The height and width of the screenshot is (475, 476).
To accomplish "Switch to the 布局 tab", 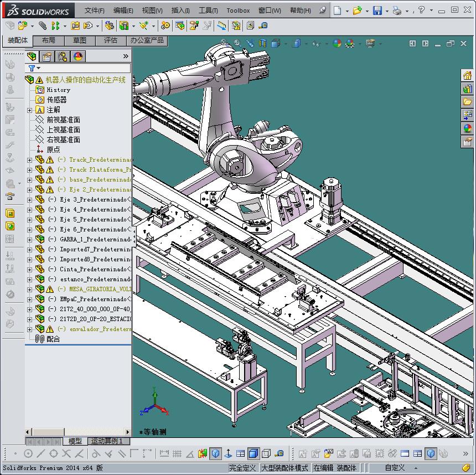I will [x=49, y=40].
